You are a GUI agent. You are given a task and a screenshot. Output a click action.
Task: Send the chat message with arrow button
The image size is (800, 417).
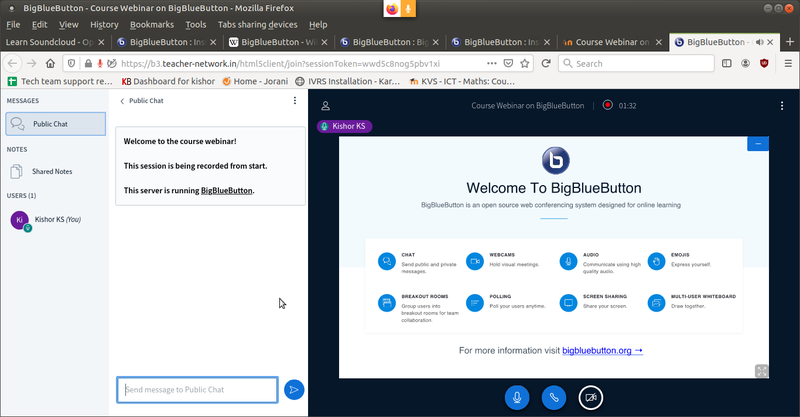(294, 390)
